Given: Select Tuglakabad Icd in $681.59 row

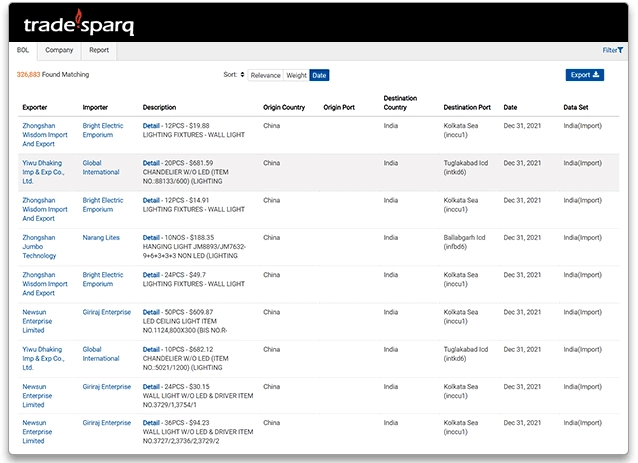Looking at the screenshot, I should pyautogui.click(x=465, y=168).
